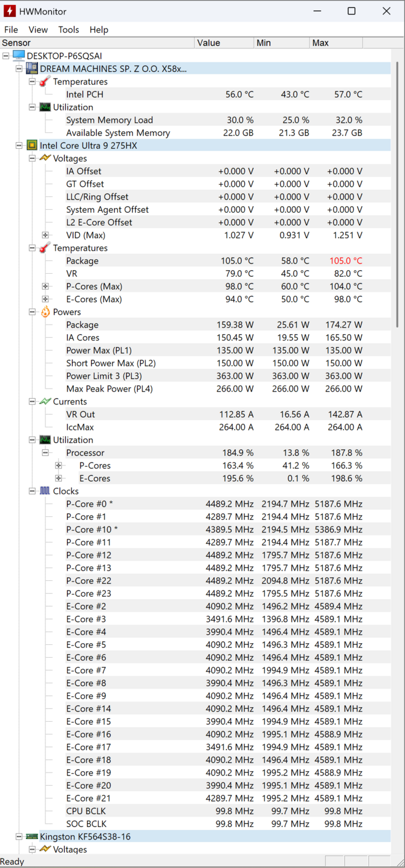Click the red 105.0 °C max package value

click(346, 261)
